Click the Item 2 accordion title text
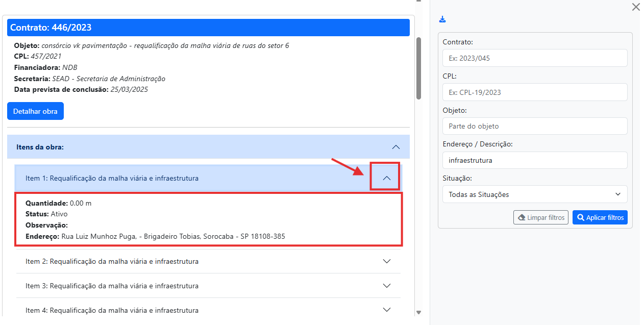The width and height of the screenshot is (644, 325). click(112, 261)
